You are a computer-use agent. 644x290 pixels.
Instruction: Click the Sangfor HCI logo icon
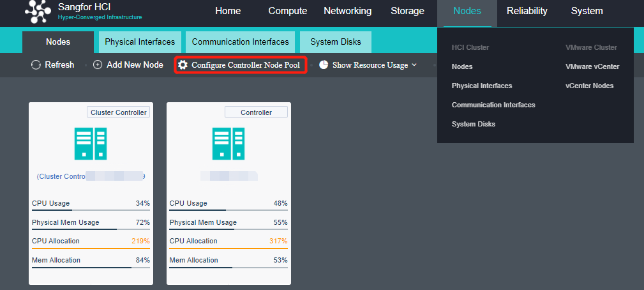tap(38, 11)
